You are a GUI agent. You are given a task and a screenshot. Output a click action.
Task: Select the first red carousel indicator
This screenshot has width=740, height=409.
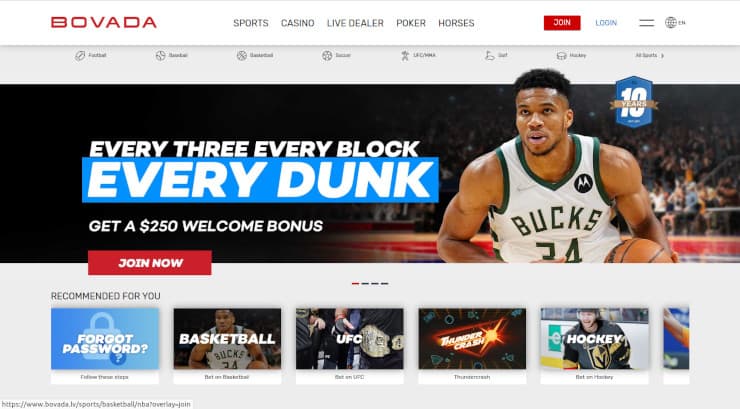click(x=355, y=284)
